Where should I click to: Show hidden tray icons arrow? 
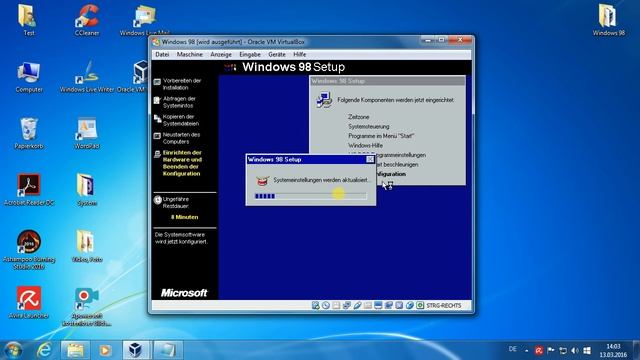pyautogui.click(x=527, y=351)
